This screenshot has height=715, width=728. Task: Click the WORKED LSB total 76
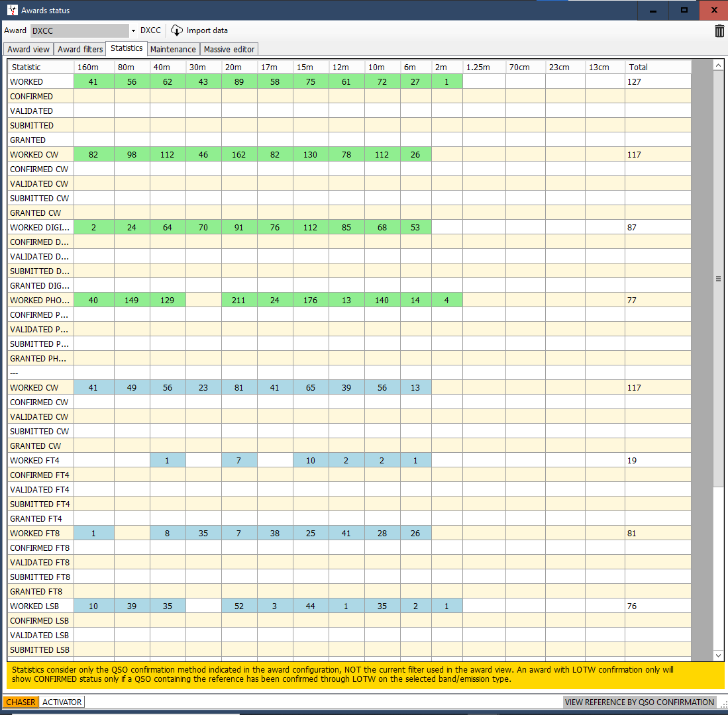point(658,606)
